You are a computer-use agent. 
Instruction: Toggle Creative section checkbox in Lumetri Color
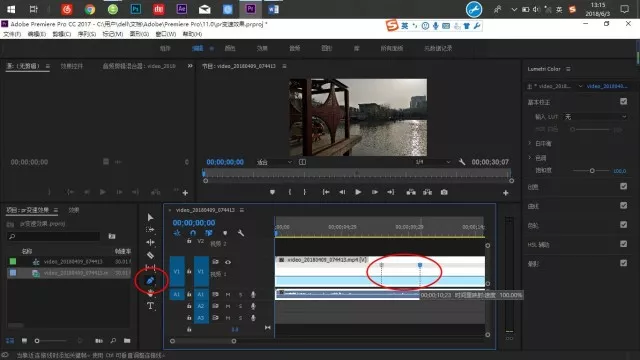pyautogui.click(x=623, y=186)
